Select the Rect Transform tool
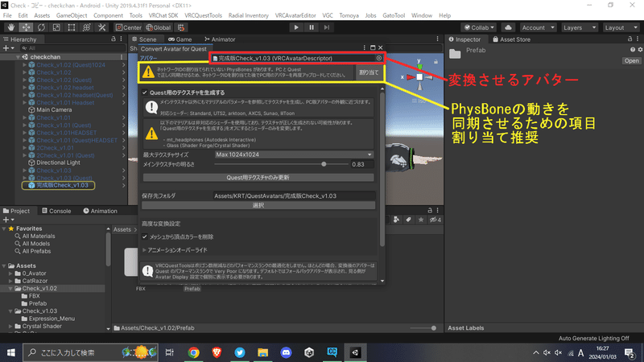The height and width of the screenshot is (362, 644). tap(72, 27)
